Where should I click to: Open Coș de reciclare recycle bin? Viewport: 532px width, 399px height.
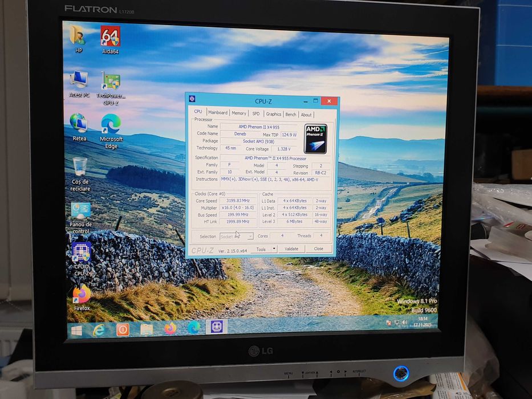point(80,174)
